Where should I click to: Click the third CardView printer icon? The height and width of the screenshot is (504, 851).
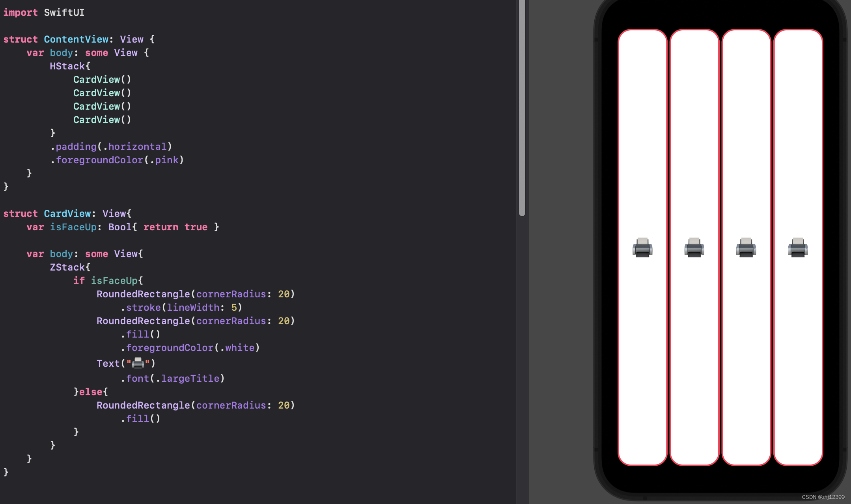point(745,247)
